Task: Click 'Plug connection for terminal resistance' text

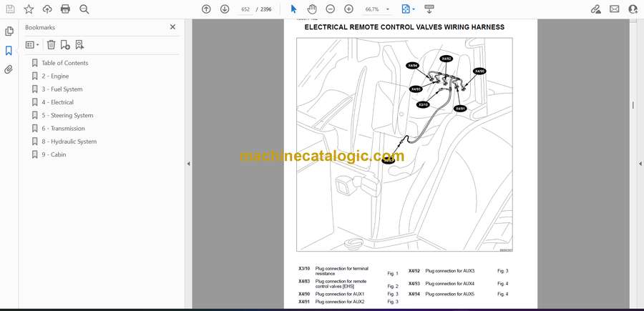Action: [342, 271]
